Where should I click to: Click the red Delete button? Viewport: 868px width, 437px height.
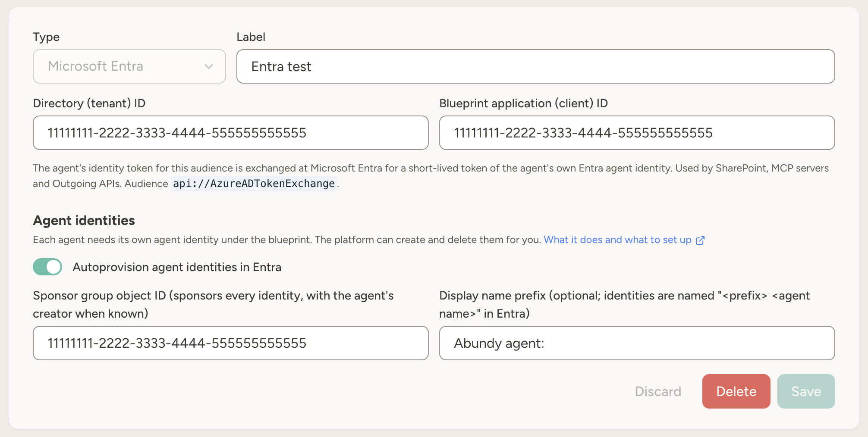click(x=736, y=391)
